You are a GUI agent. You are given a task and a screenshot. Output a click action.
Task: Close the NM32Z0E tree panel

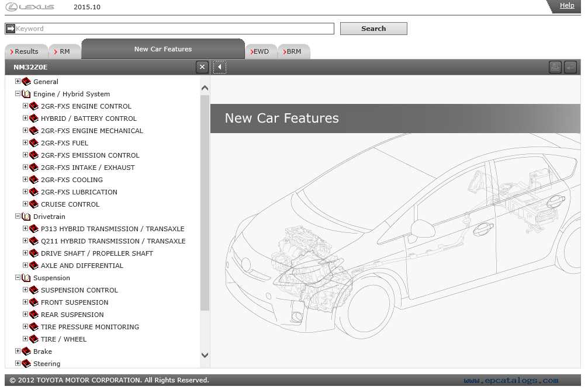point(202,67)
